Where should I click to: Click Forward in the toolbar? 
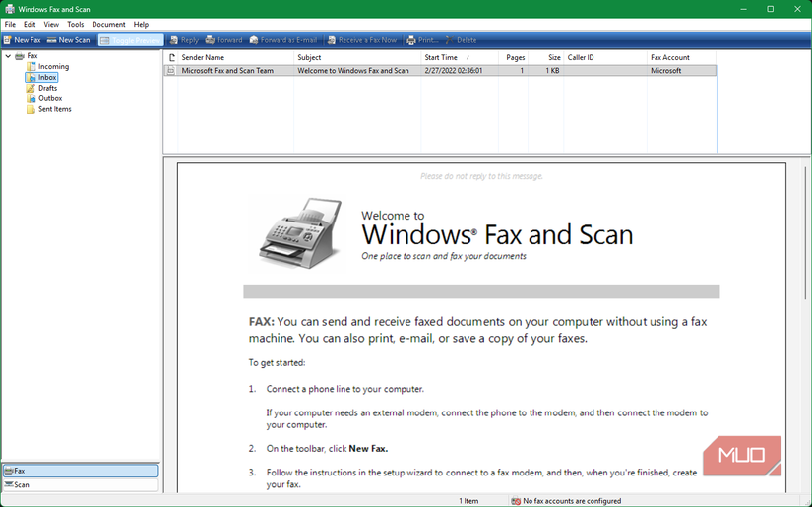pyautogui.click(x=223, y=40)
